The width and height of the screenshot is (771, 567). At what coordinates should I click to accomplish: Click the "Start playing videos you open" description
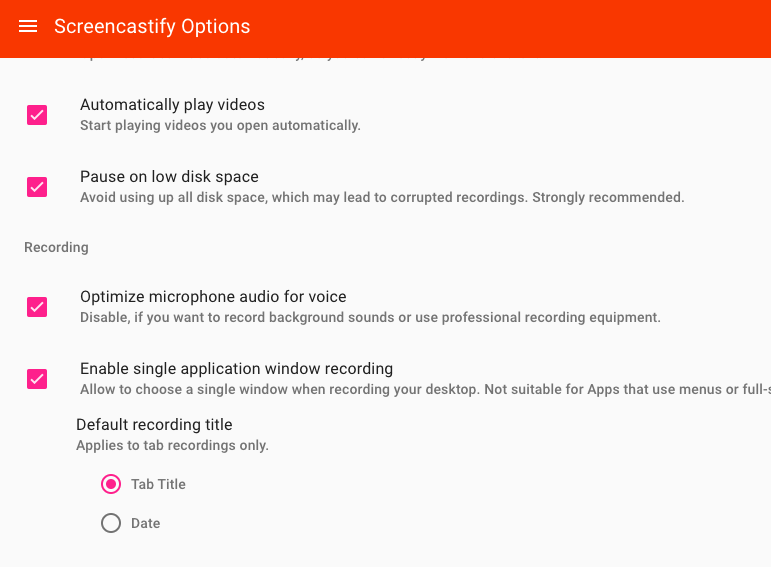220,126
